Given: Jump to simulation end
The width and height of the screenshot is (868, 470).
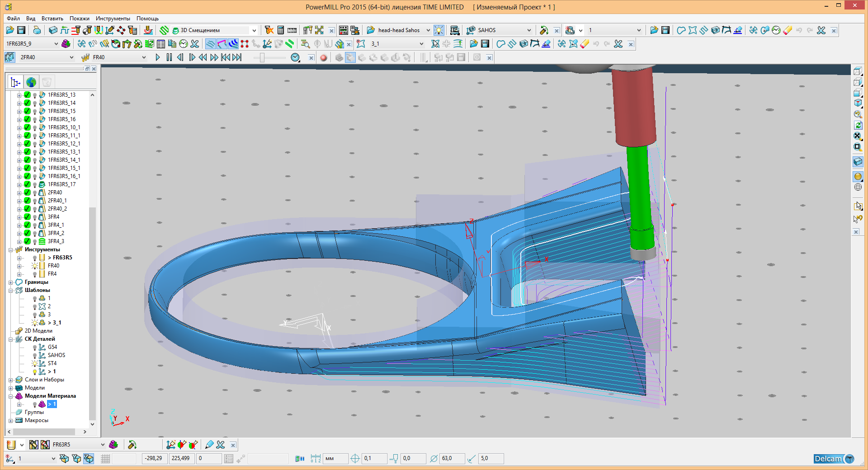Looking at the screenshot, I should (x=237, y=57).
